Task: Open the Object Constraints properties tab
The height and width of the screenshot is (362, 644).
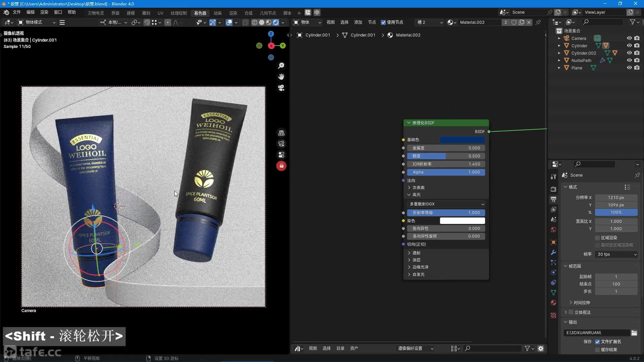Action: click(553, 283)
